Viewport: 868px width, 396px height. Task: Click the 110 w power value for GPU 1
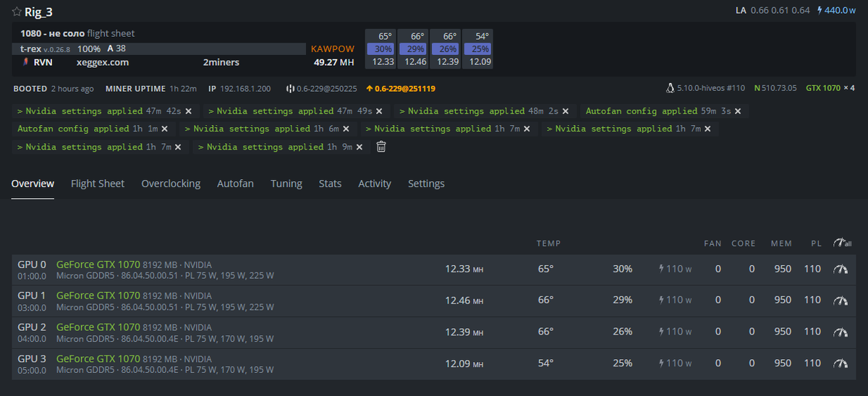click(676, 300)
